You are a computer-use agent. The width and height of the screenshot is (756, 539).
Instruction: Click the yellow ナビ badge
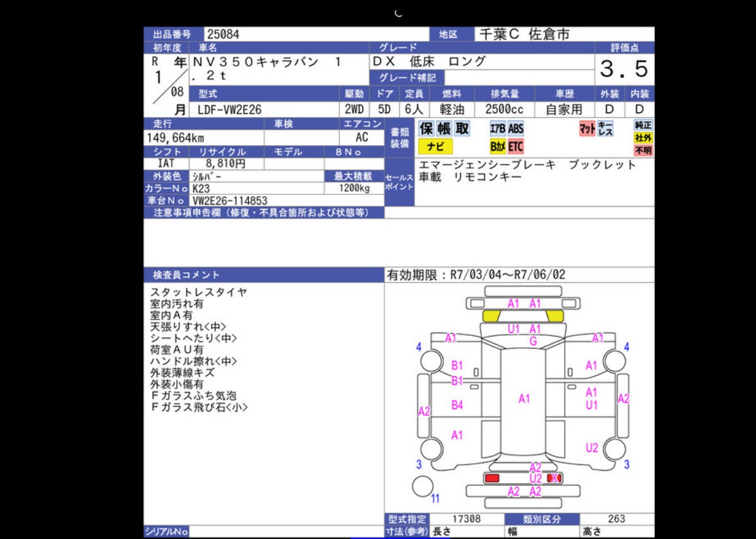coord(435,146)
